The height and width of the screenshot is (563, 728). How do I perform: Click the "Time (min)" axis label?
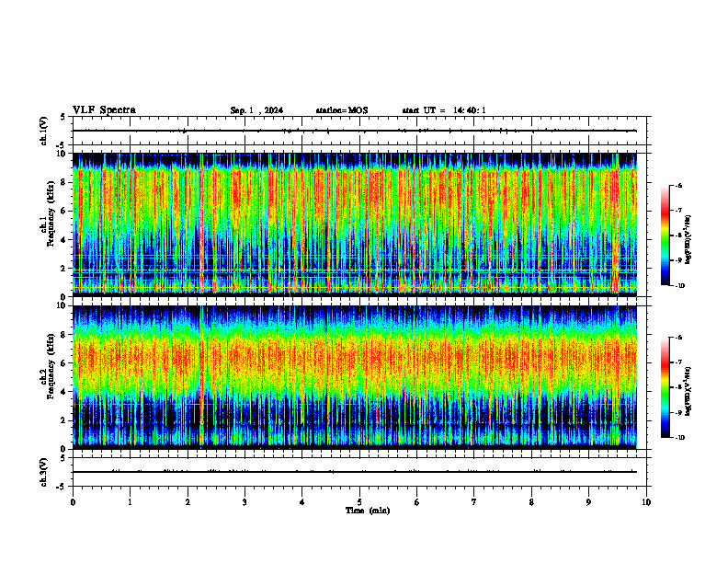[368, 511]
